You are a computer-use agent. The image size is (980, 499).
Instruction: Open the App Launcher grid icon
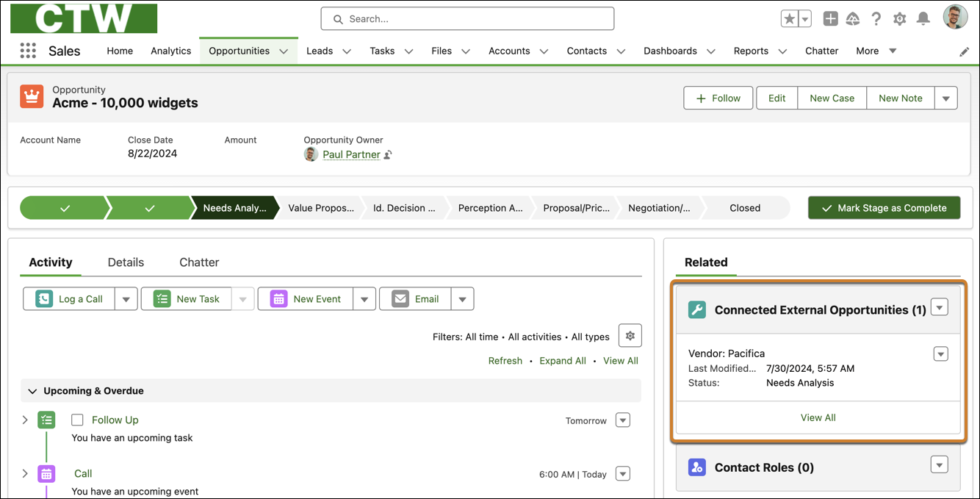(28, 51)
